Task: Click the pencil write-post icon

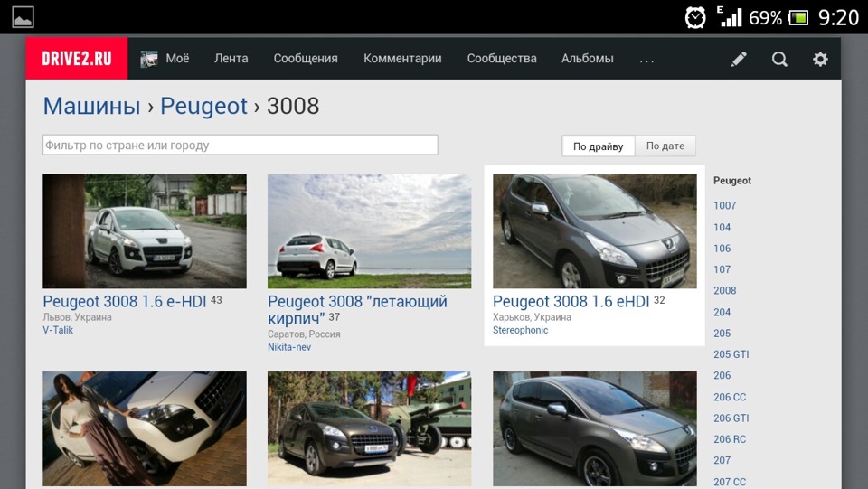Action: point(739,59)
